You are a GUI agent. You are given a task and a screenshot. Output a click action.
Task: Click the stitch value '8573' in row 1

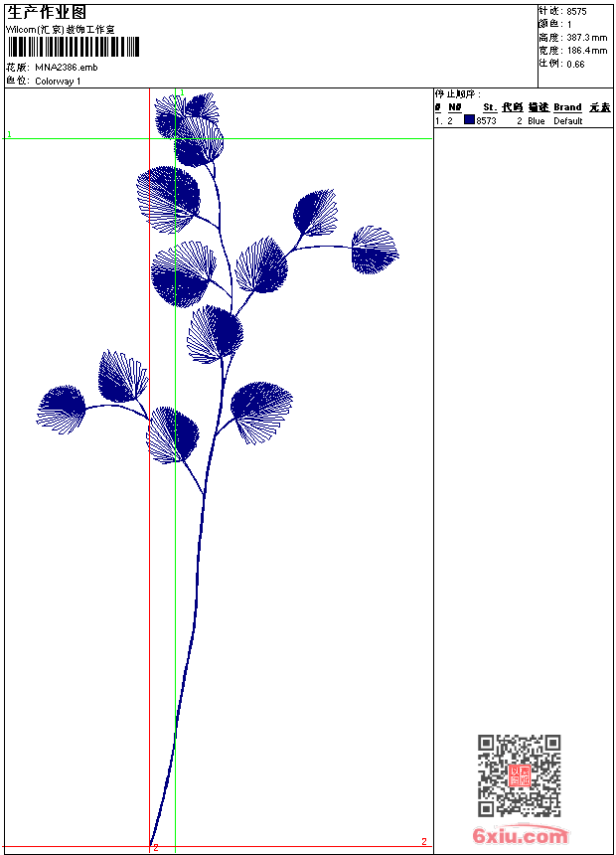486,121
